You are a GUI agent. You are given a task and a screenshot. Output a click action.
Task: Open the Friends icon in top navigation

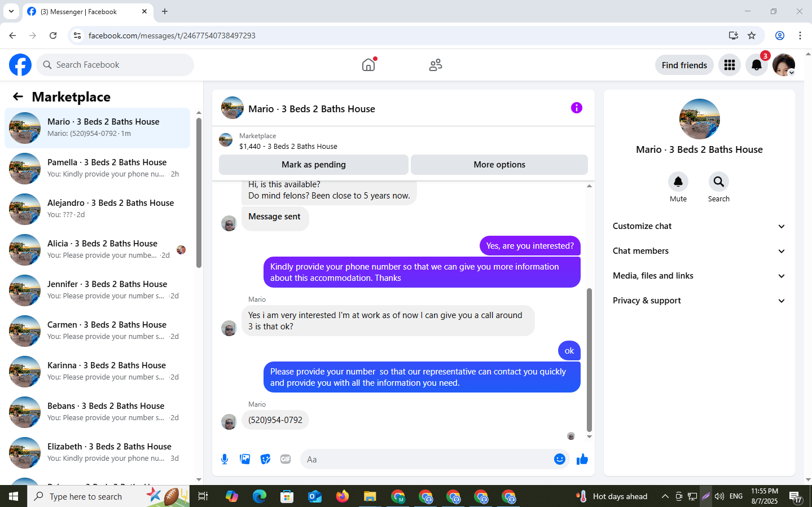[x=435, y=65]
